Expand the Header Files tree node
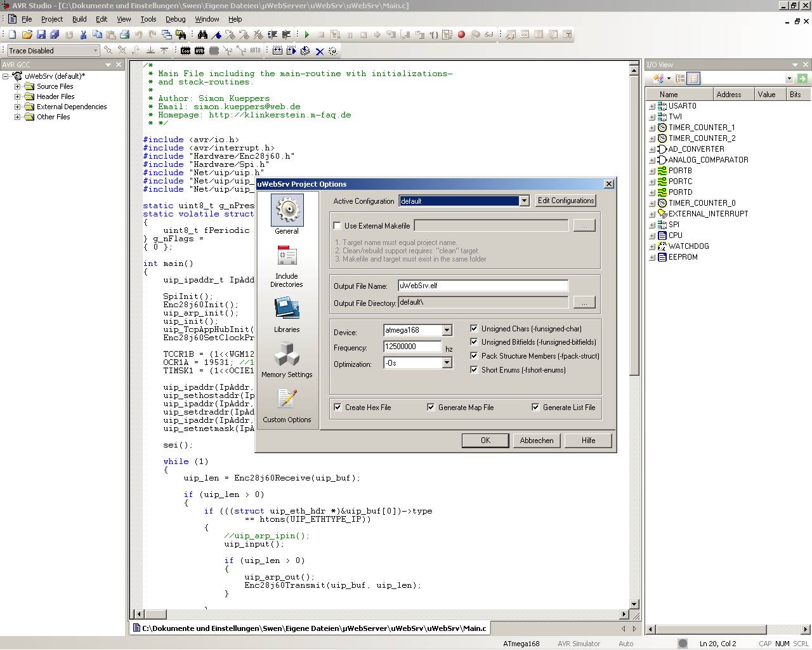 18,96
